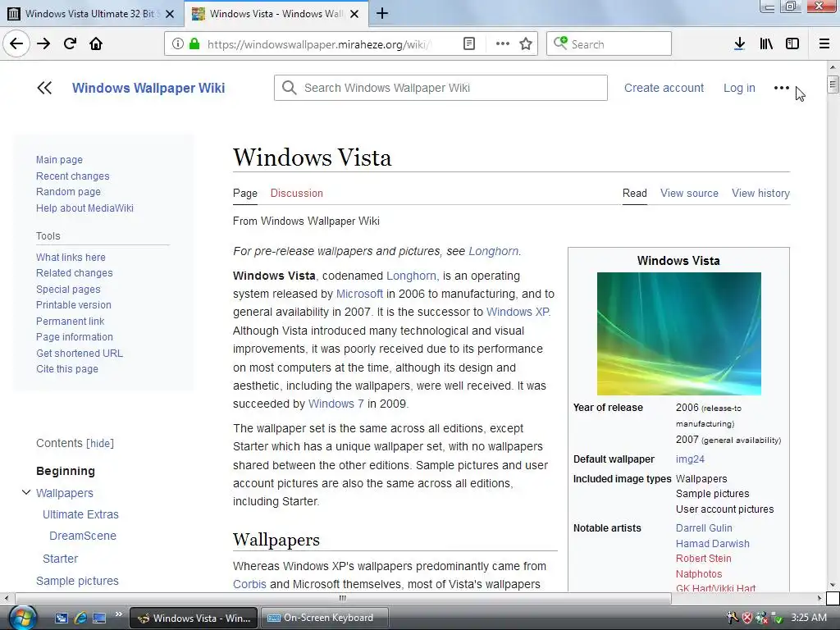
Task: Open a new browser tab
Action: (x=382, y=13)
